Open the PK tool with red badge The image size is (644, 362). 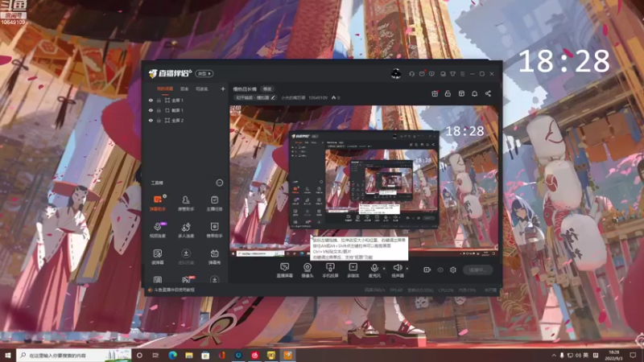186,279
